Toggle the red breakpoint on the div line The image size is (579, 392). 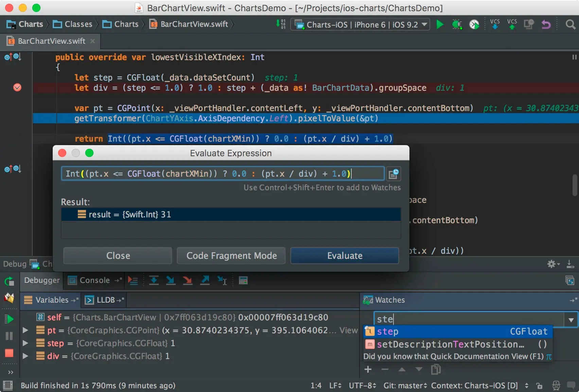click(17, 88)
